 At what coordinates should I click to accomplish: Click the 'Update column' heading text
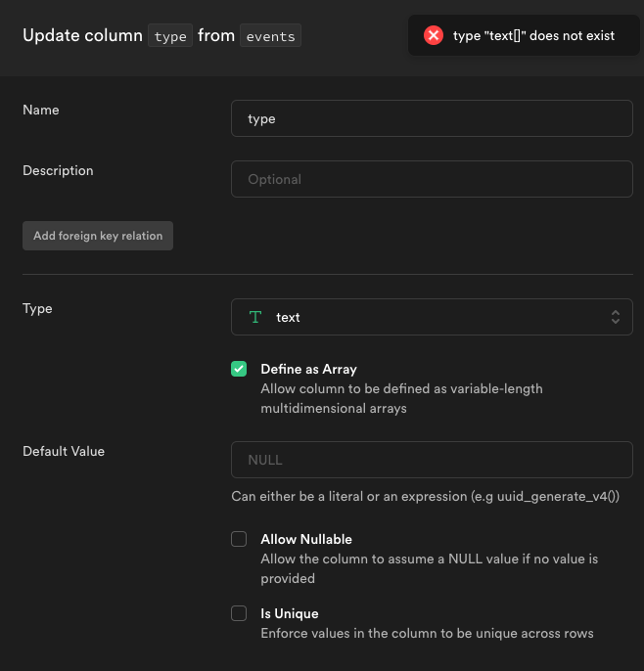point(82,35)
